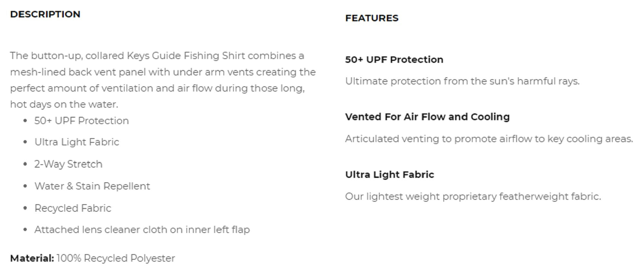
Task: Click the bold "50+ UPF Protection" feature title
Action: (394, 60)
